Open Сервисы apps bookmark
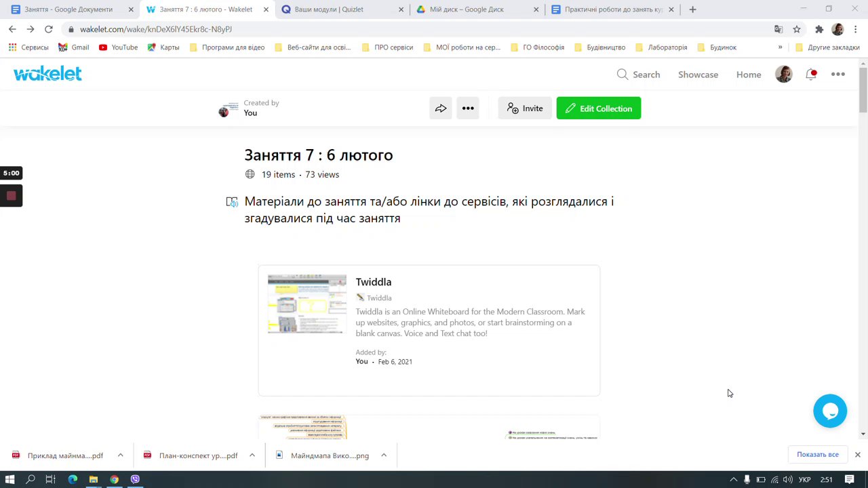 pos(28,47)
